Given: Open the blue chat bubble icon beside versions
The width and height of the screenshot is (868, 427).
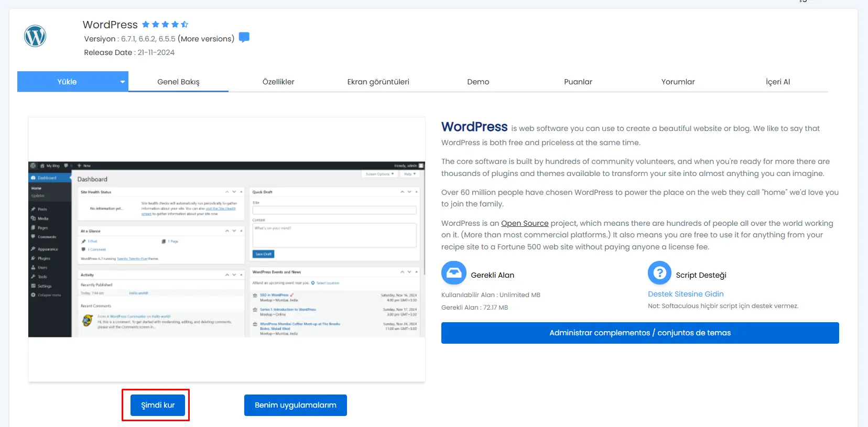Looking at the screenshot, I should (244, 38).
